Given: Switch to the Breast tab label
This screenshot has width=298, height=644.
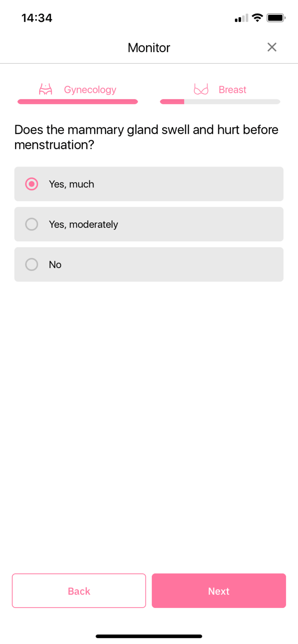Looking at the screenshot, I should click(x=232, y=90).
